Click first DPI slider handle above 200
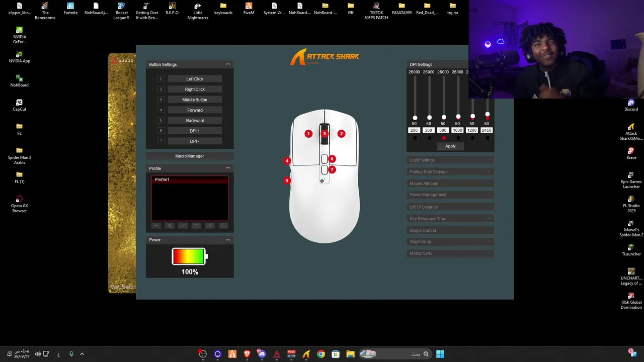This screenshot has height=362, width=644. (x=415, y=118)
